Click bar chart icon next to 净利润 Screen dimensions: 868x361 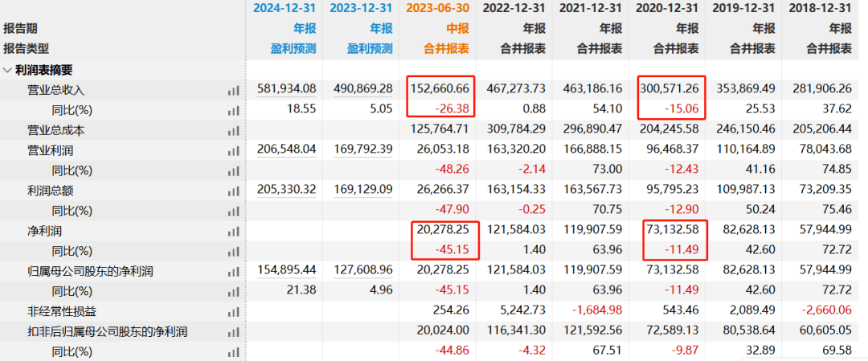click(x=234, y=231)
